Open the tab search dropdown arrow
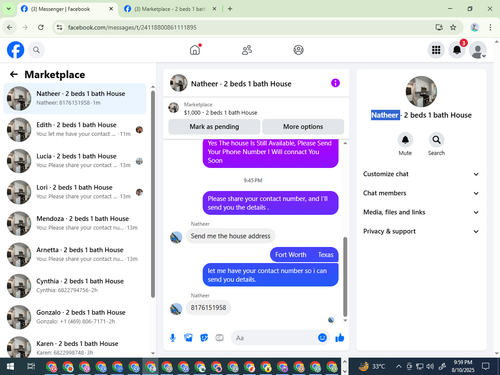The image size is (500, 375). point(9,9)
